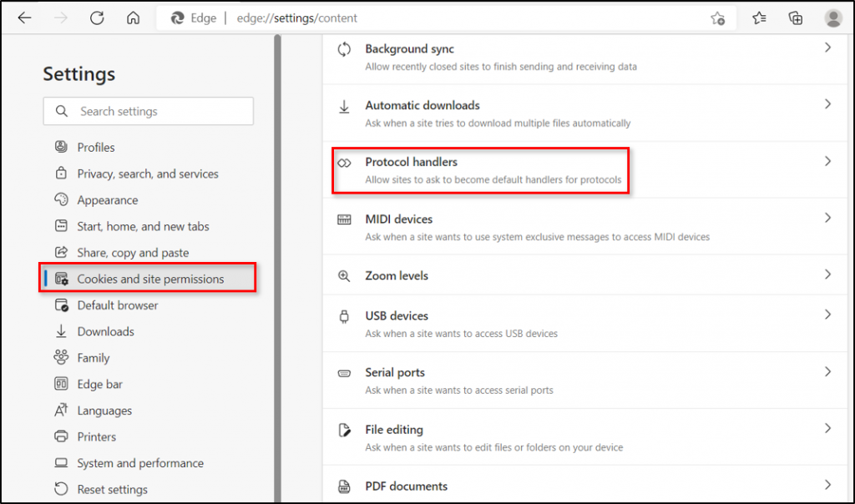Expand the MIDI devices chevron

click(x=827, y=218)
